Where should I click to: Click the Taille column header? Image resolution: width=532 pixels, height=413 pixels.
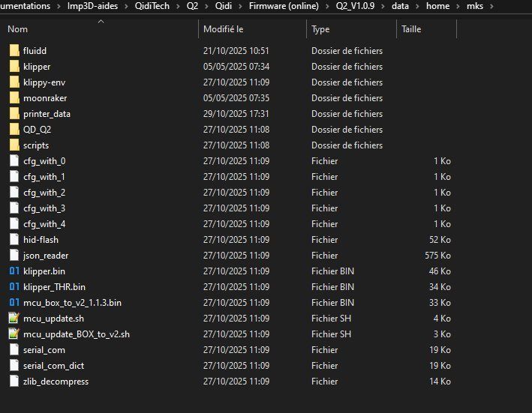(411, 29)
